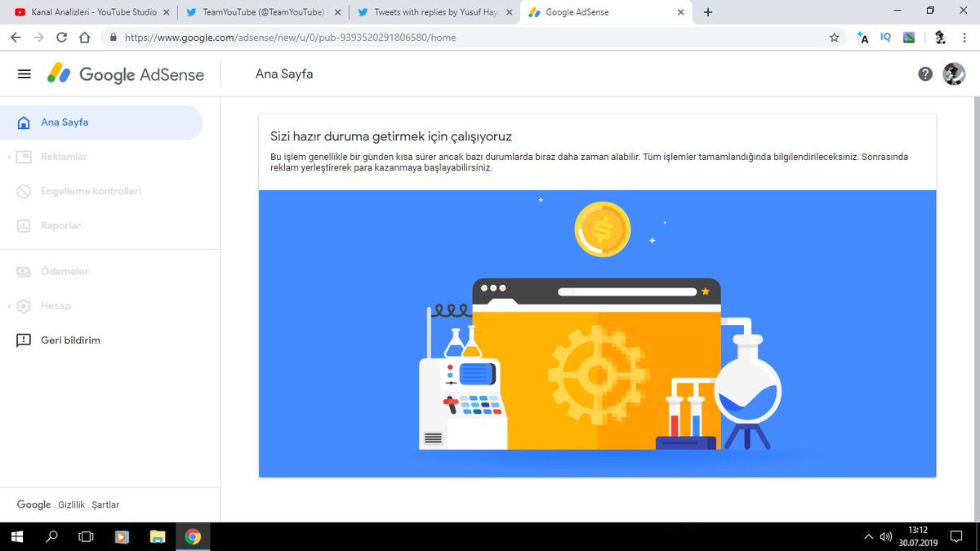The image size is (980, 551).
Task: Select Reklamlar in the sidebar
Action: click(101, 157)
